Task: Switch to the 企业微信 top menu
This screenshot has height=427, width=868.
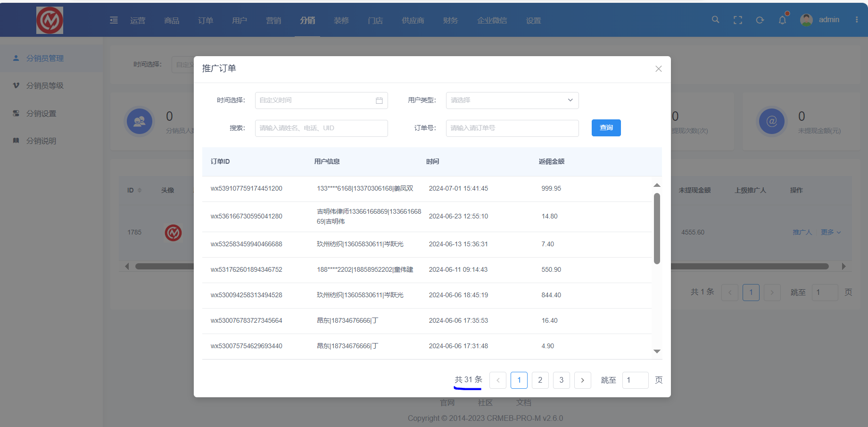Action: (x=492, y=20)
